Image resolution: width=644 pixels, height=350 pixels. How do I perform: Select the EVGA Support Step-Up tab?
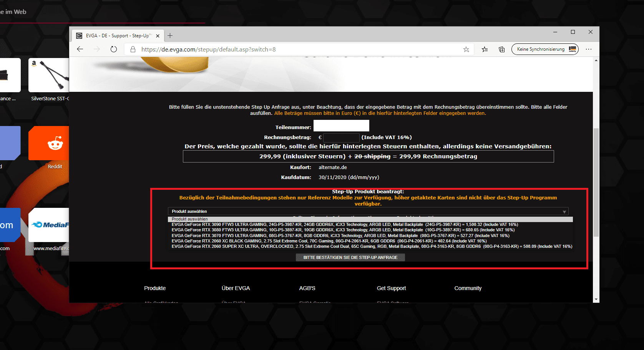pyautogui.click(x=118, y=36)
